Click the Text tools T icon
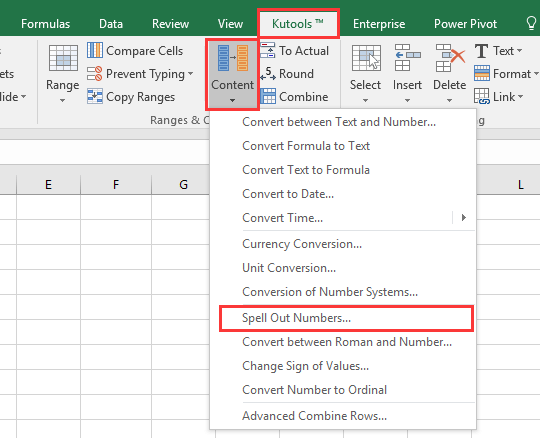Viewport: 540px width, 438px height. tap(481, 51)
